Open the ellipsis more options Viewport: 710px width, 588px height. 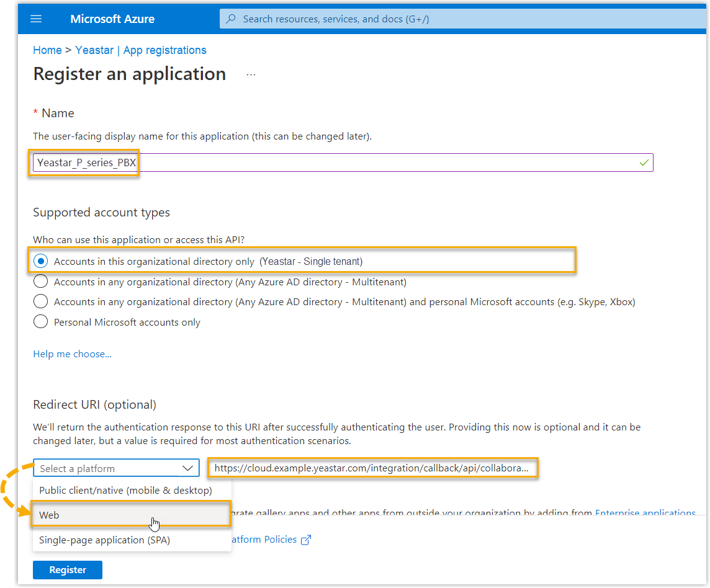tap(251, 74)
